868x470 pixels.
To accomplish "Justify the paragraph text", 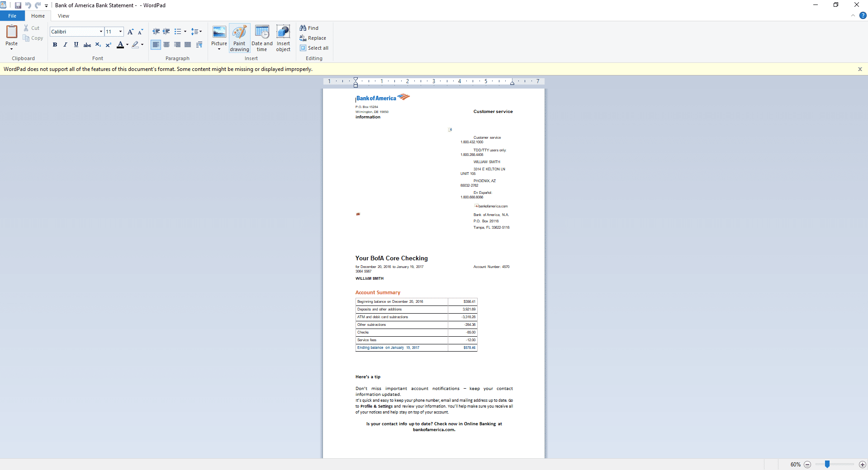I will pyautogui.click(x=188, y=45).
